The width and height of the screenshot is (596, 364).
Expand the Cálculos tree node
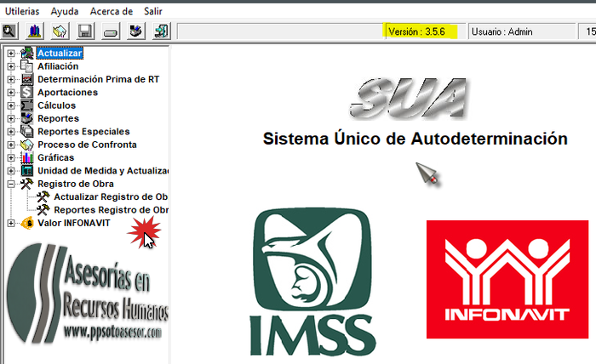11,105
